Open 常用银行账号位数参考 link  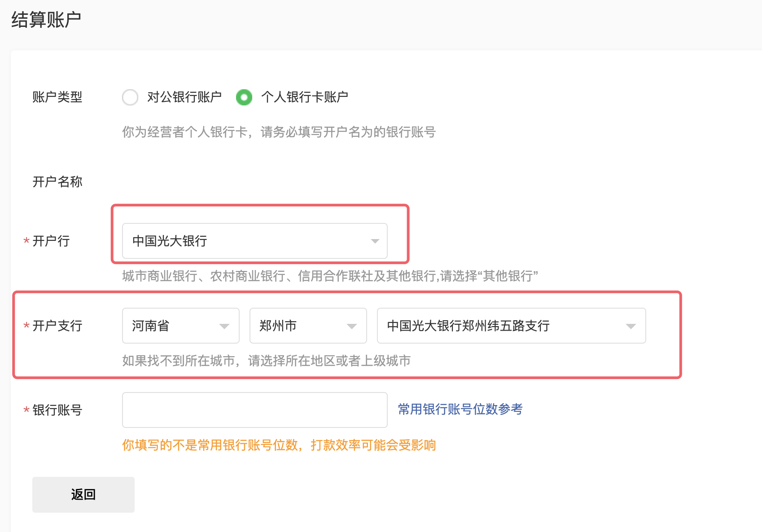point(460,409)
